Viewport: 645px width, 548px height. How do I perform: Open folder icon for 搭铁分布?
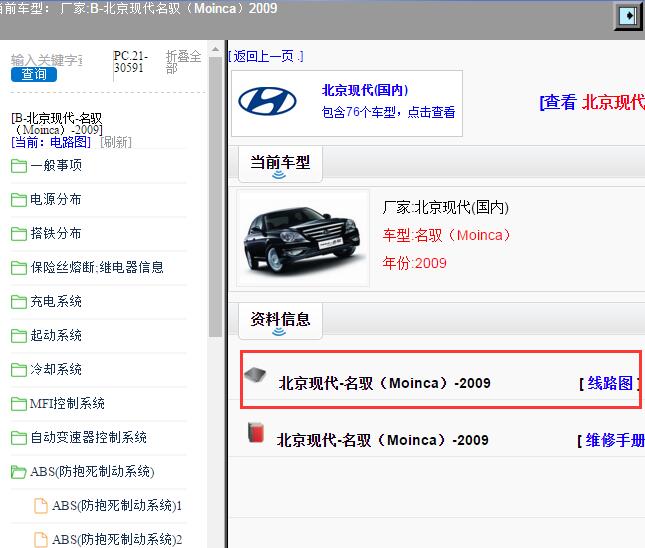click(19, 234)
